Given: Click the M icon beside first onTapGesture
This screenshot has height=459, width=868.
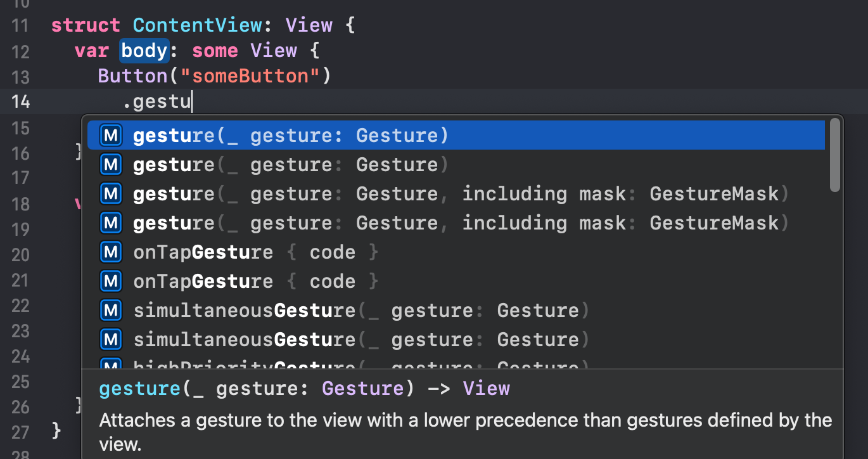Looking at the screenshot, I should (x=112, y=252).
